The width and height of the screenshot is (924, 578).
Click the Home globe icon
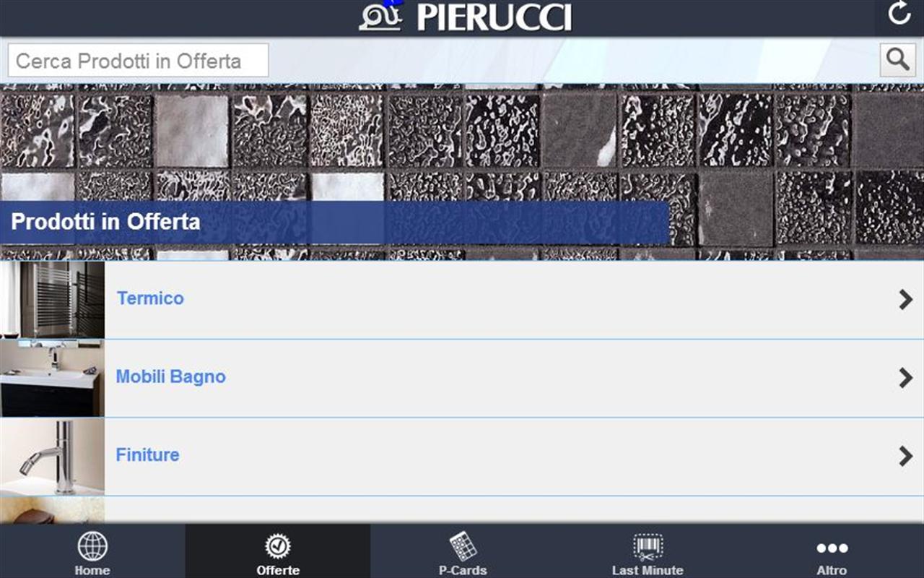tap(92, 546)
